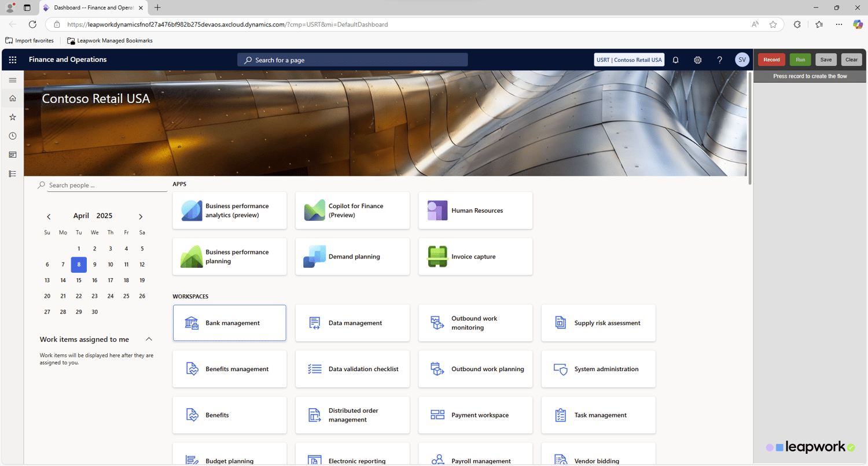The image size is (868, 466).
Task: Collapse Work items assigned to me section
Action: click(x=149, y=339)
